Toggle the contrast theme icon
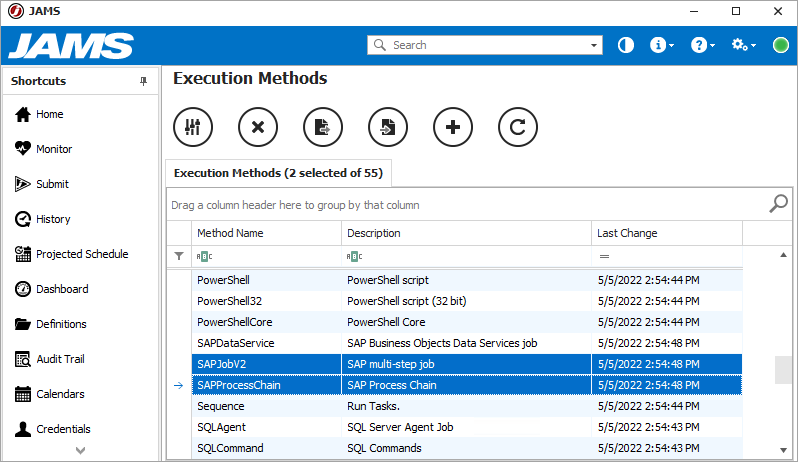Screen dimensions: 798x462 [x=625, y=45]
